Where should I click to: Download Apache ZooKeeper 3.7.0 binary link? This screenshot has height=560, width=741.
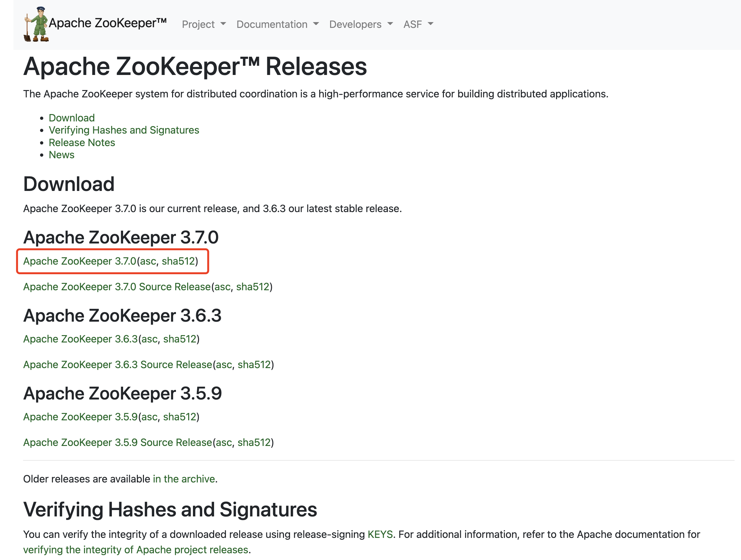tap(80, 261)
